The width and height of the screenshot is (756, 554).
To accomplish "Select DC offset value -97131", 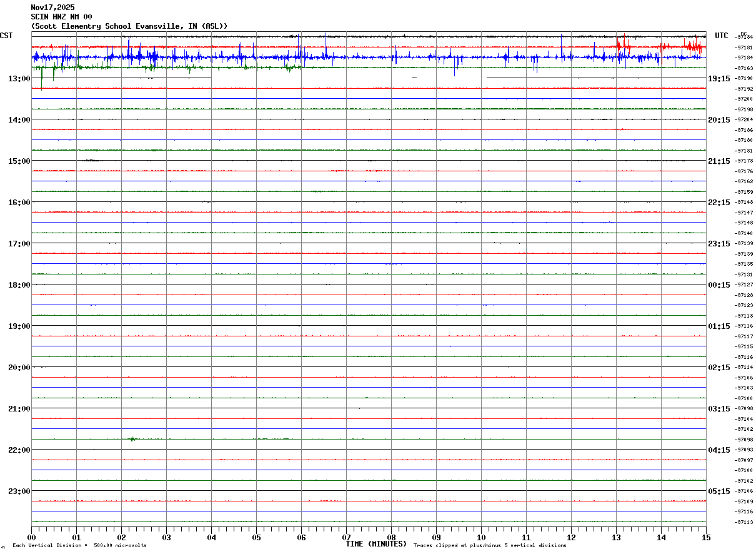I will [x=744, y=274].
